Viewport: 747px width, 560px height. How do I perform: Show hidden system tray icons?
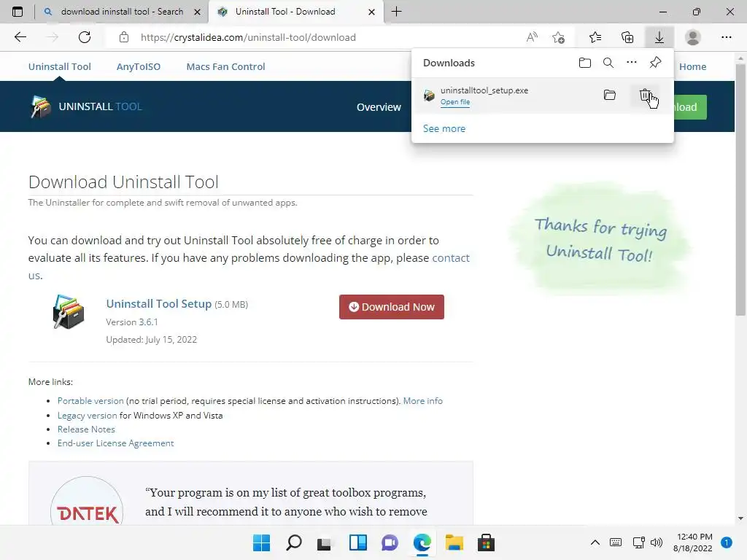tap(595, 542)
